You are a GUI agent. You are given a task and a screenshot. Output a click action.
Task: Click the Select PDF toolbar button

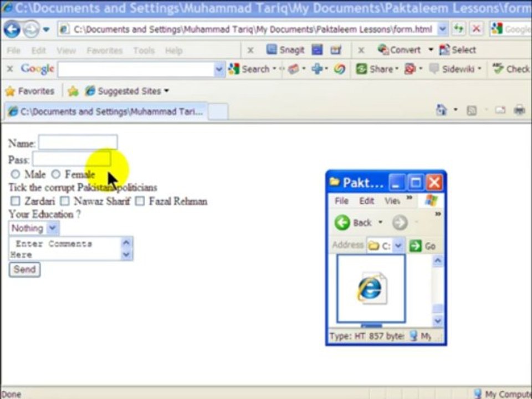click(x=458, y=50)
